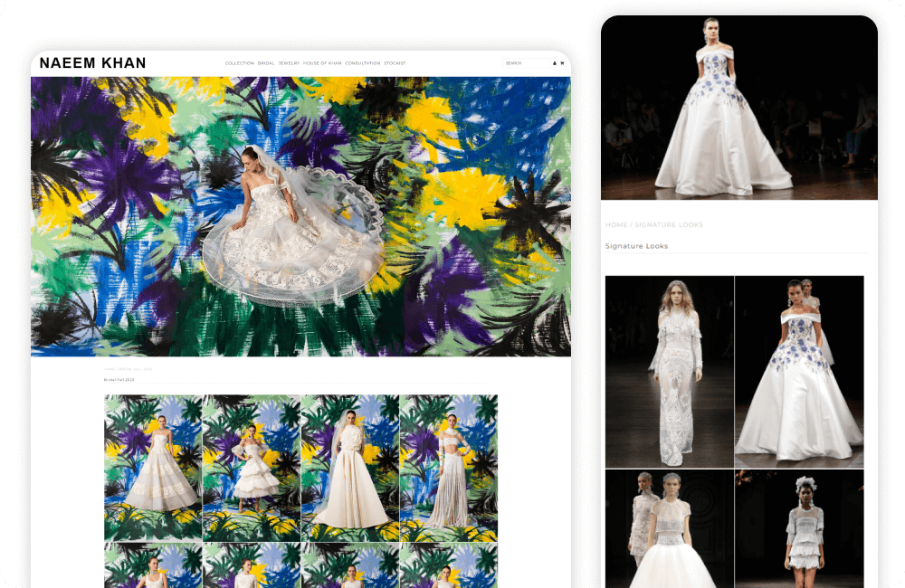Screen dimensions: 905x588
Task: View the two-piece fringe skirt thumbnail
Action: tap(449, 467)
